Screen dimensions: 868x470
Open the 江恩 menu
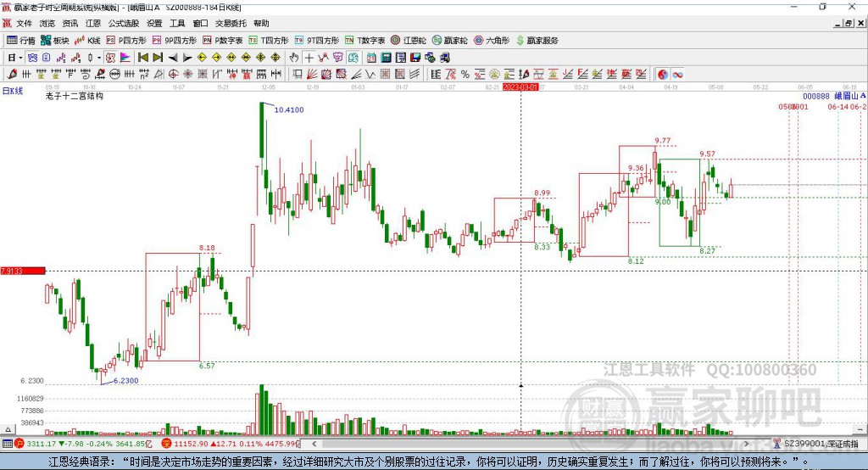(93, 23)
